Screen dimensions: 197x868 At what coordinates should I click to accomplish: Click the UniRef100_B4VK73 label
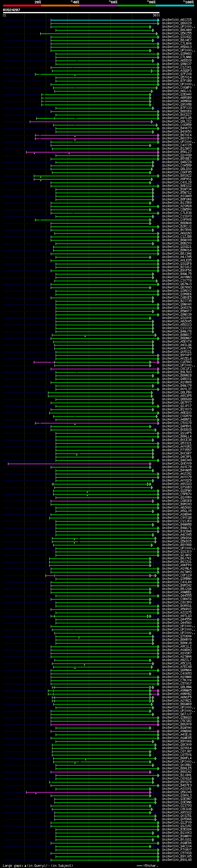point(177,128)
